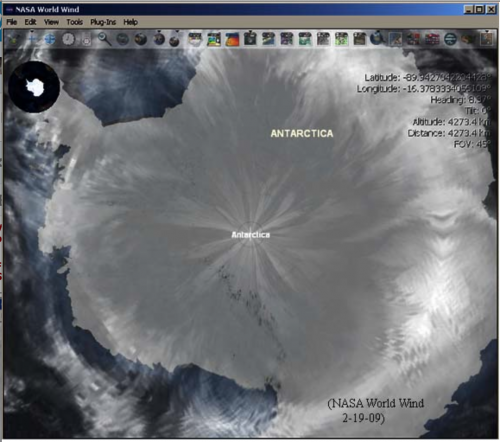The height and width of the screenshot is (442, 500).
Task: Open the Help menu
Action: [x=130, y=22]
